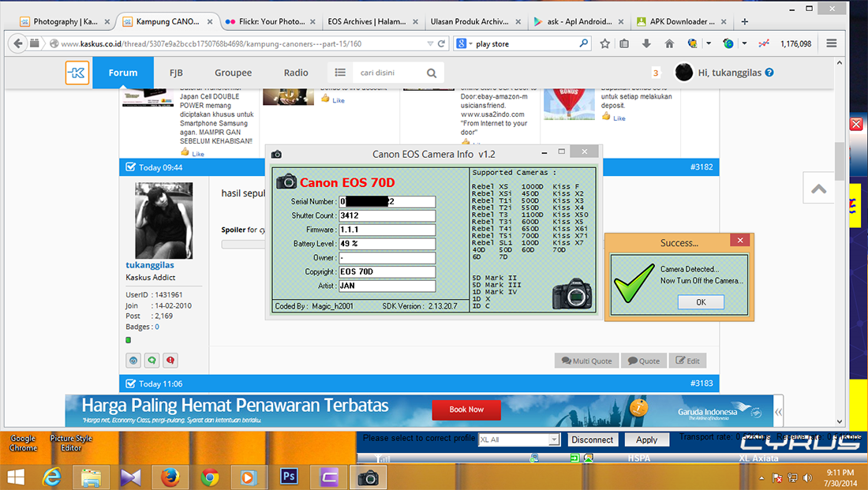Click the Kaskus search magnifier icon
The height and width of the screenshot is (490, 868).
click(x=431, y=73)
